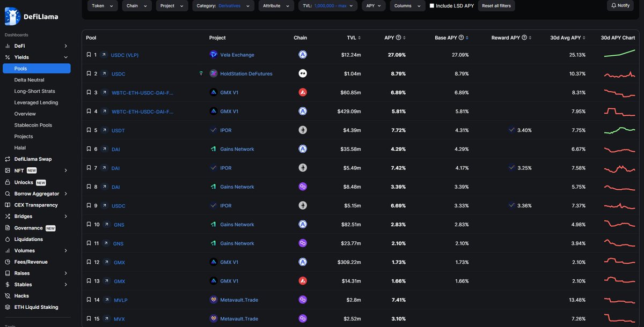
Task: Click the Notify button
Action: coord(620,5)
